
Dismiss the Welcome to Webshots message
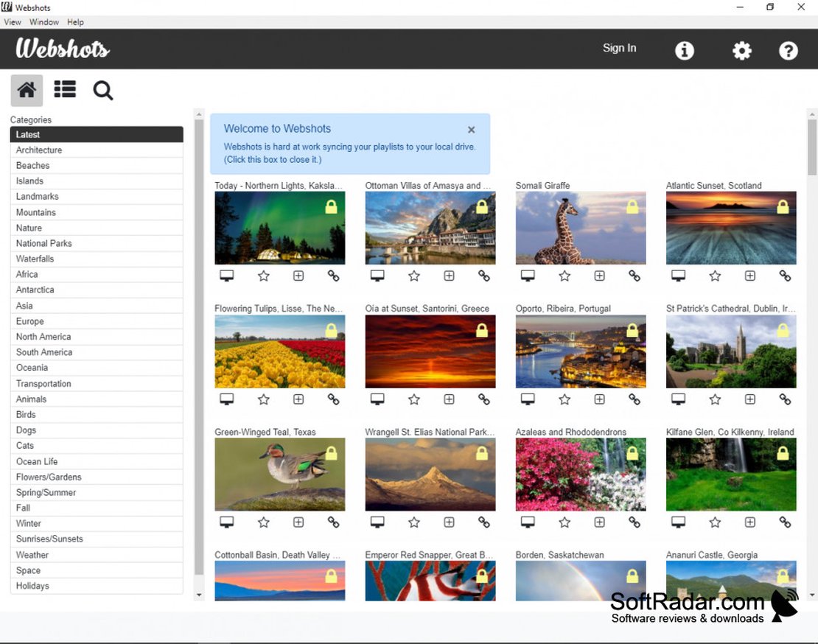[x=471, y=129]
